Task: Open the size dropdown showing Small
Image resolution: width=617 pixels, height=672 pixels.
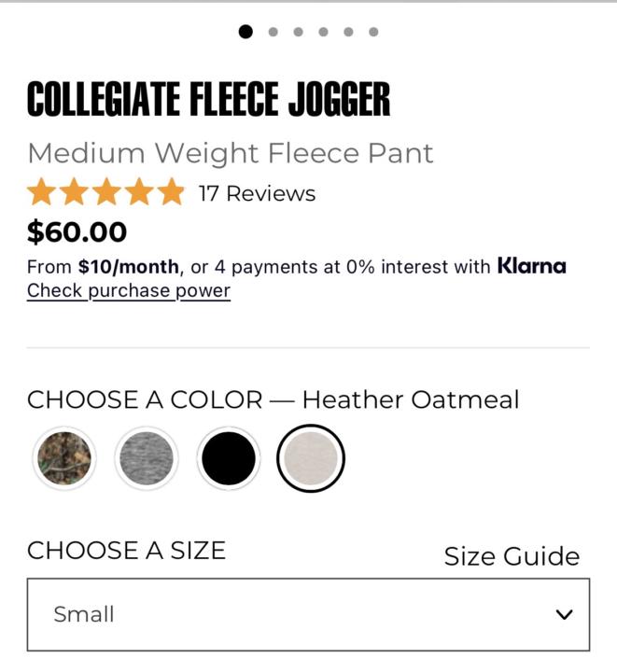Action: tap(308, 614)
